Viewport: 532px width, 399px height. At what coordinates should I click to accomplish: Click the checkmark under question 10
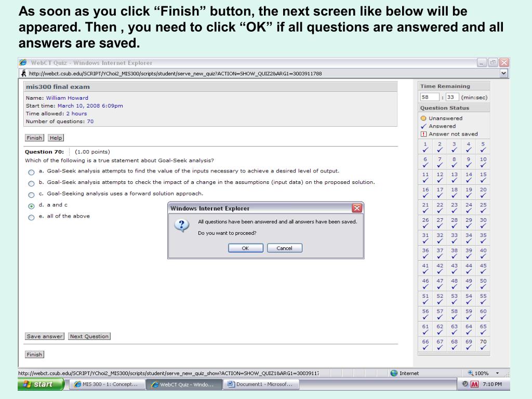click(483, 165)
